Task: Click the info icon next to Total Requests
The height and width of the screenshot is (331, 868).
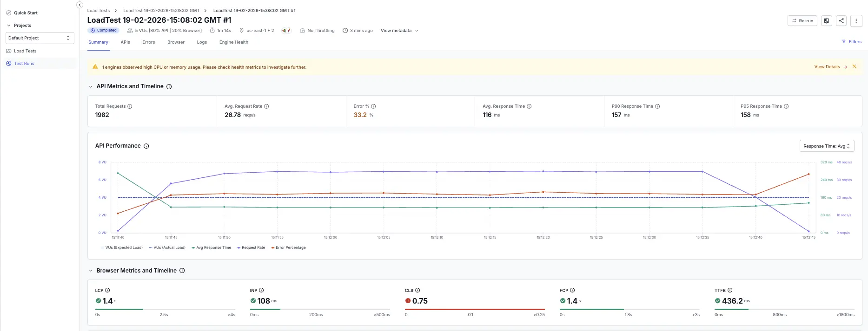Action: click(x=130, y=106)
